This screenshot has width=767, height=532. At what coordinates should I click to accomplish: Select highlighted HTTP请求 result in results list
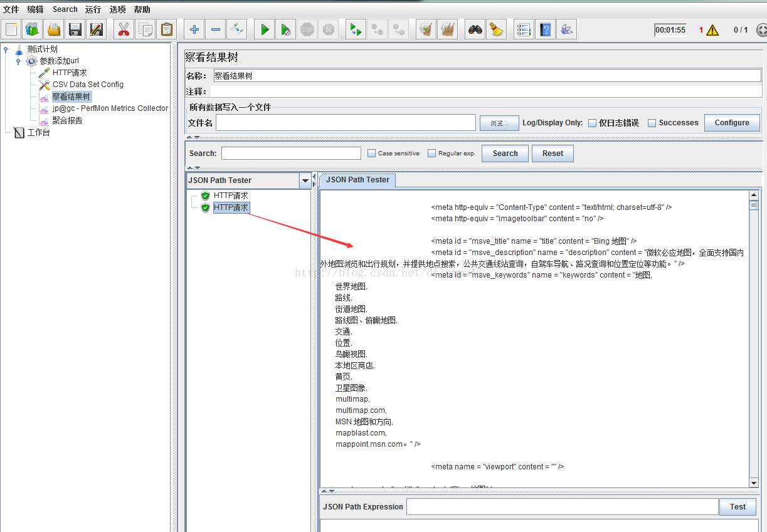(231, 207)
